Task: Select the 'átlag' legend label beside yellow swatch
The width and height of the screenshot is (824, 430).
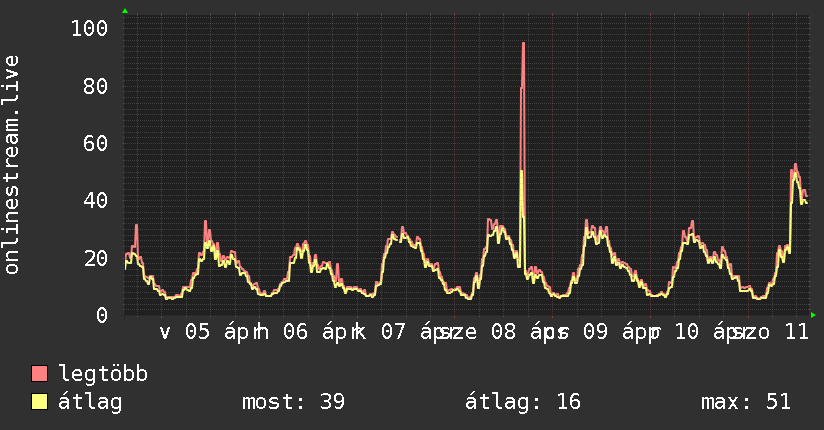Action: 90,402
